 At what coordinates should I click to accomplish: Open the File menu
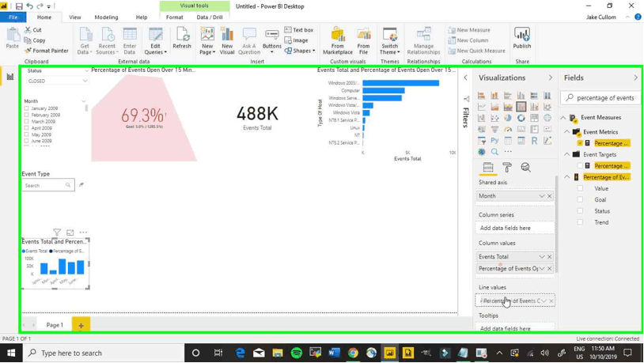pos(13,17)
